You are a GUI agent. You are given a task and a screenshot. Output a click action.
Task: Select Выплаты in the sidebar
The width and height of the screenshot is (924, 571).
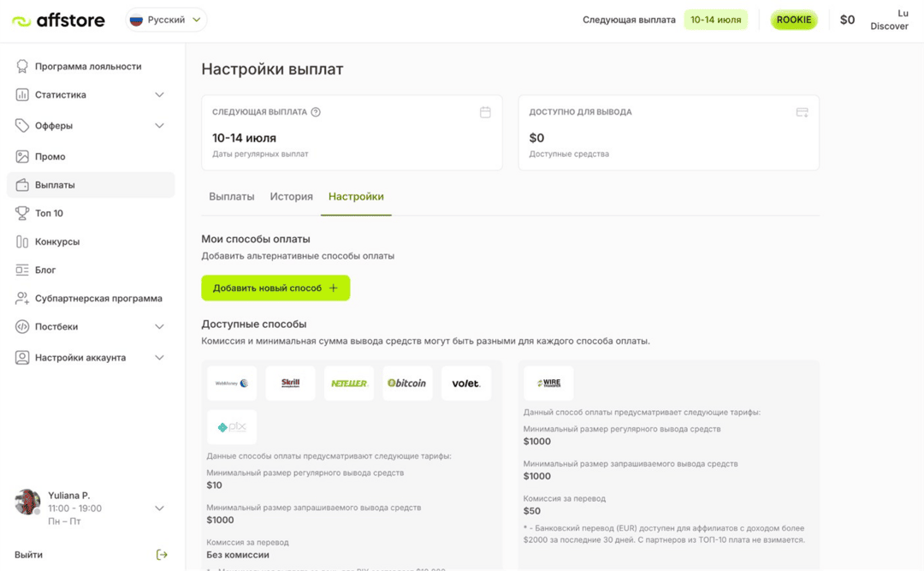coord(91,185)
